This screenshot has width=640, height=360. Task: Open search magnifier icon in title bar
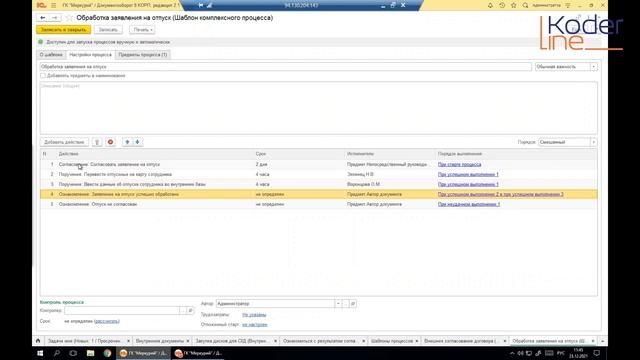coord(525,5)
